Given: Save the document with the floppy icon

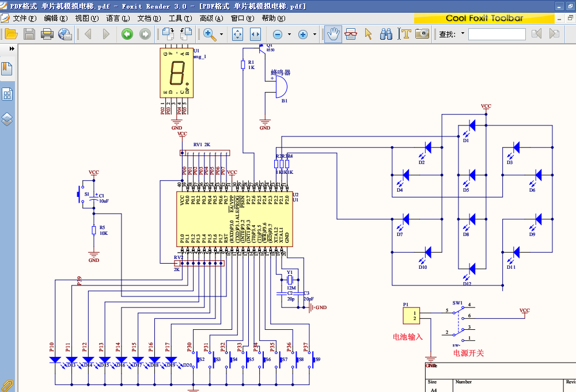Looking at the screenshot, I should point(29,34).
